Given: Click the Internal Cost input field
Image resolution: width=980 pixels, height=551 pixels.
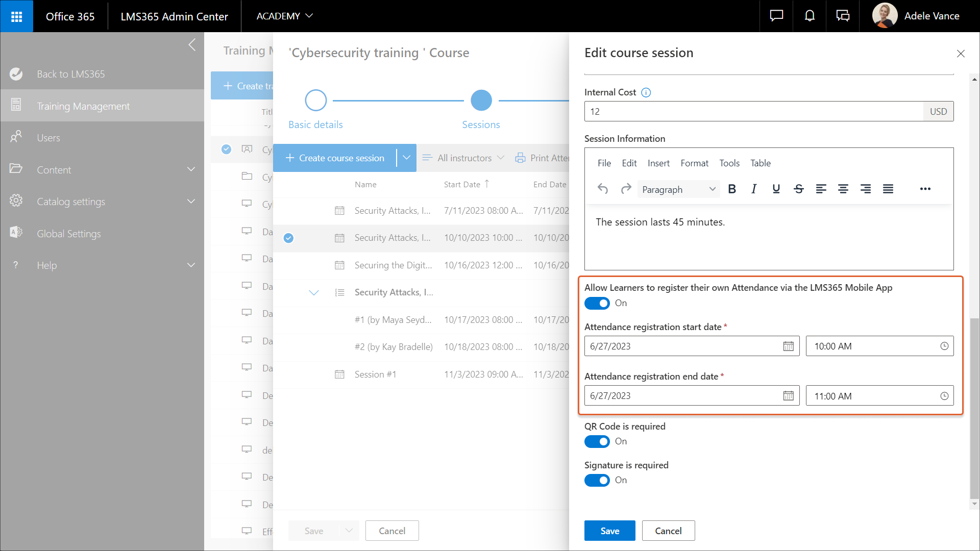Looking at the screenshot, I should pyautogui.click(x=753, y=111).
